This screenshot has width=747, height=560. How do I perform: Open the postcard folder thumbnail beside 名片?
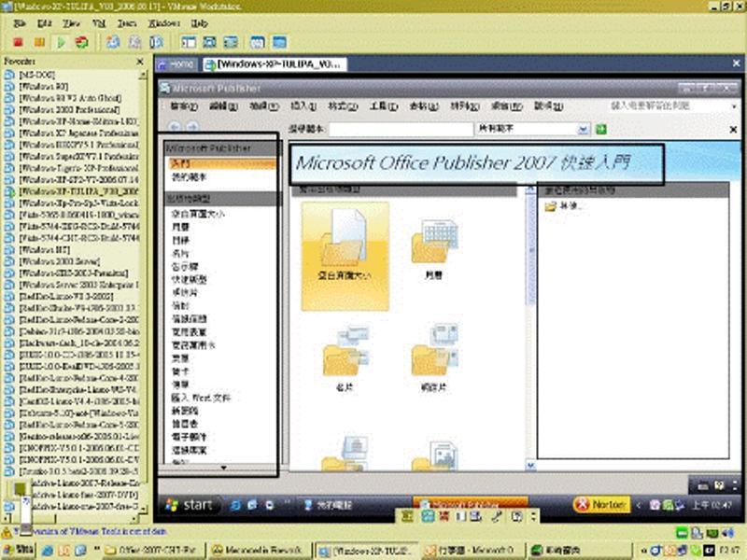(x=434, y=358)
